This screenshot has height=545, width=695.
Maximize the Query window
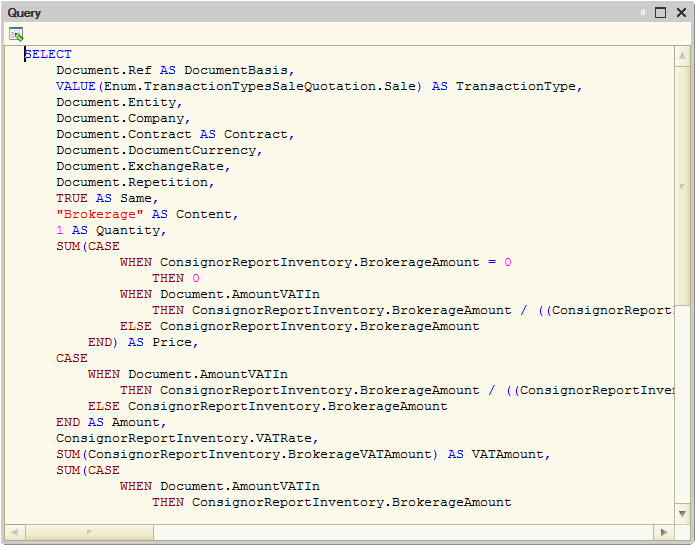pyautogui.click(x=660, y=12)
